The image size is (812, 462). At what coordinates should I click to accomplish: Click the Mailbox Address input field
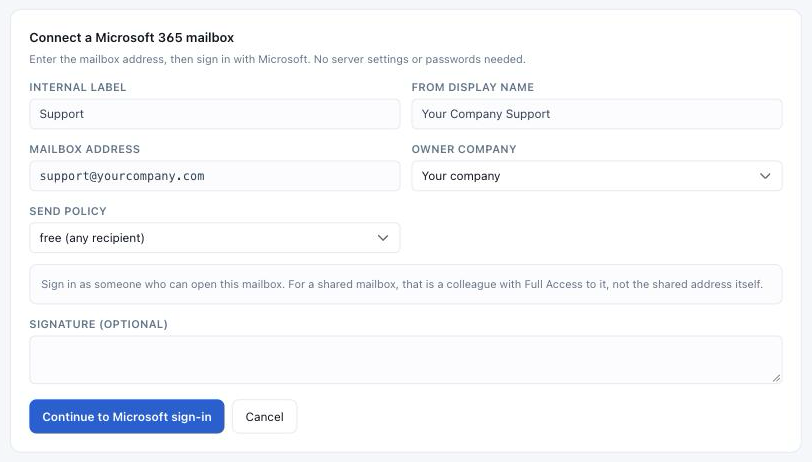pos(214,176)
